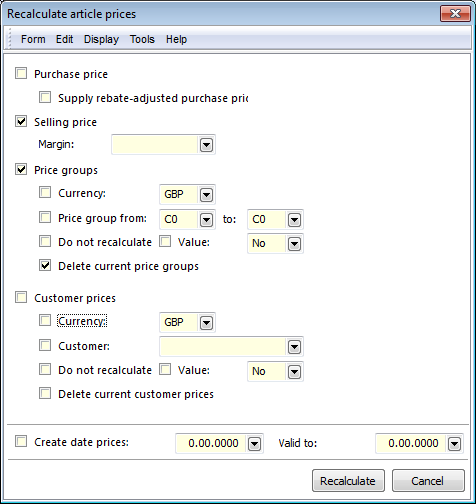Click the Recalculate button
476x504 pixels.
348,481
